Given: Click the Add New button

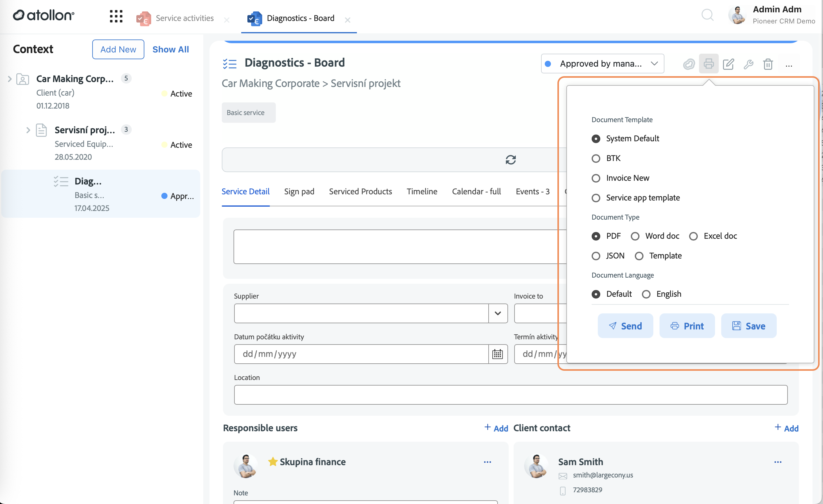Looking at the screenshot, I should [x=118, y=49].
